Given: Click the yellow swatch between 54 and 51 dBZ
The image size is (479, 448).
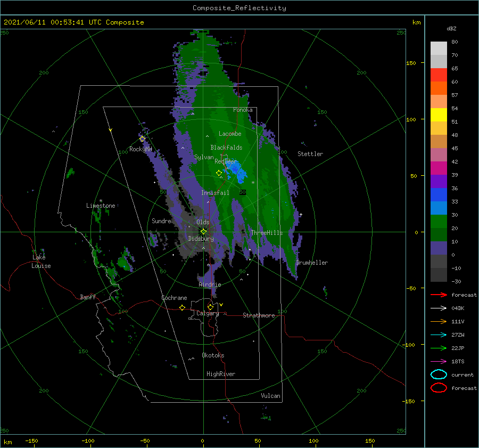Looking at the screenshot, I should click(x=439, y=115).
